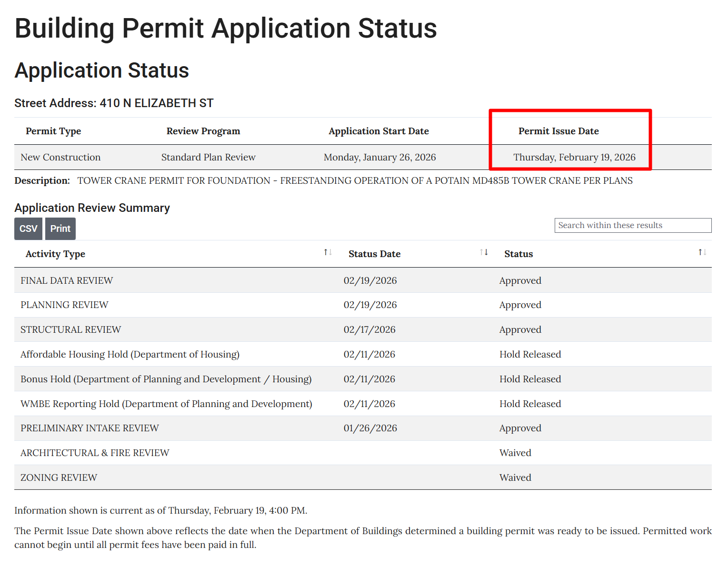Sort the Activity Type column ascending
Viewport: 728px width, 567px height.
coord(326,252)
